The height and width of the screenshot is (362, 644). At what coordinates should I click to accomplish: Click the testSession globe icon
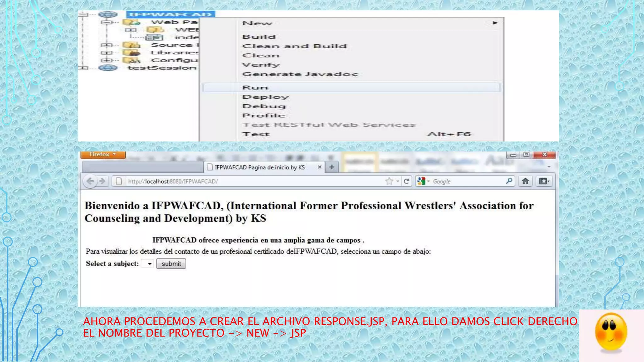tap(108, 68)
